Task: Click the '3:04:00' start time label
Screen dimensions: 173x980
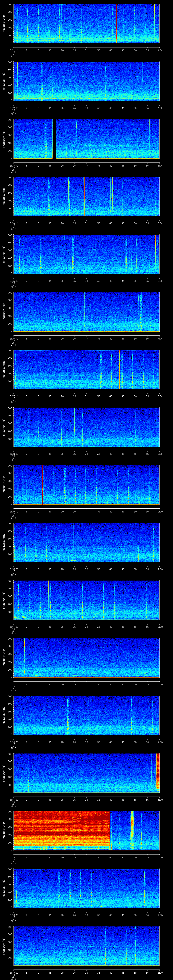Action: [14, 223]
